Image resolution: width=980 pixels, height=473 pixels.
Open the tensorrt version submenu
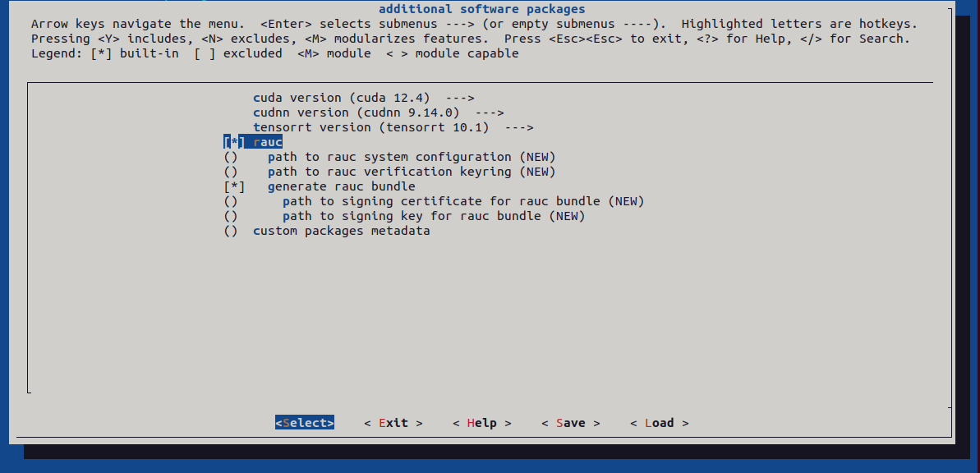[393, 127]
